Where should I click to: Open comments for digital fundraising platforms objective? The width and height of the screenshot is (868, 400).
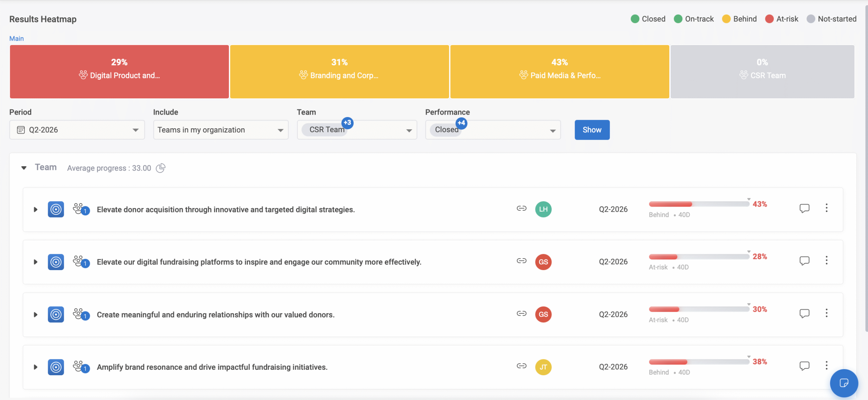point(804,261)
